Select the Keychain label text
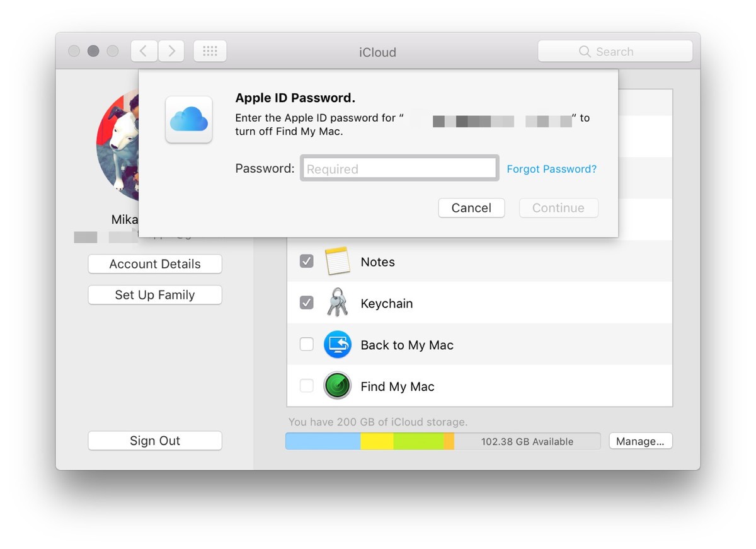Image resolution: width=756 pixels, height=549 pixels. point(387,304)
